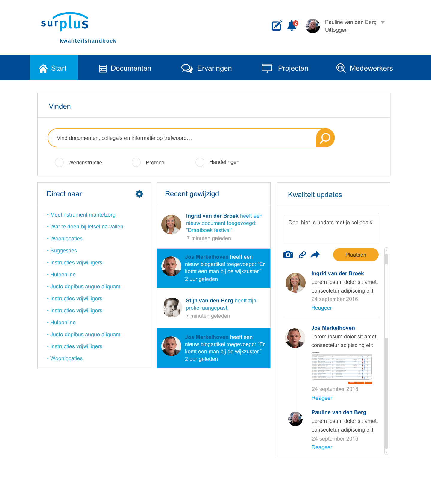Open the Projecten menu item
This screenshot has width=431, height=504.
[x=285, y=68]
